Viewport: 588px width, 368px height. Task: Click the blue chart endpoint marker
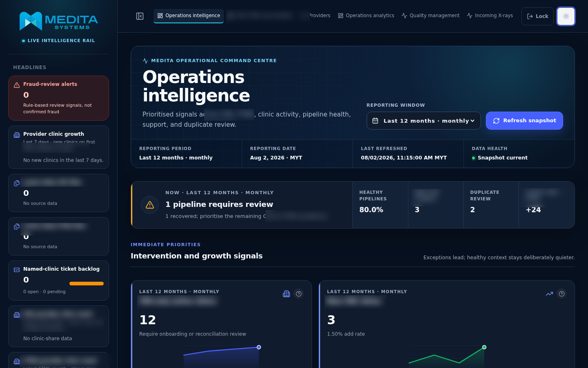point(259,347)
